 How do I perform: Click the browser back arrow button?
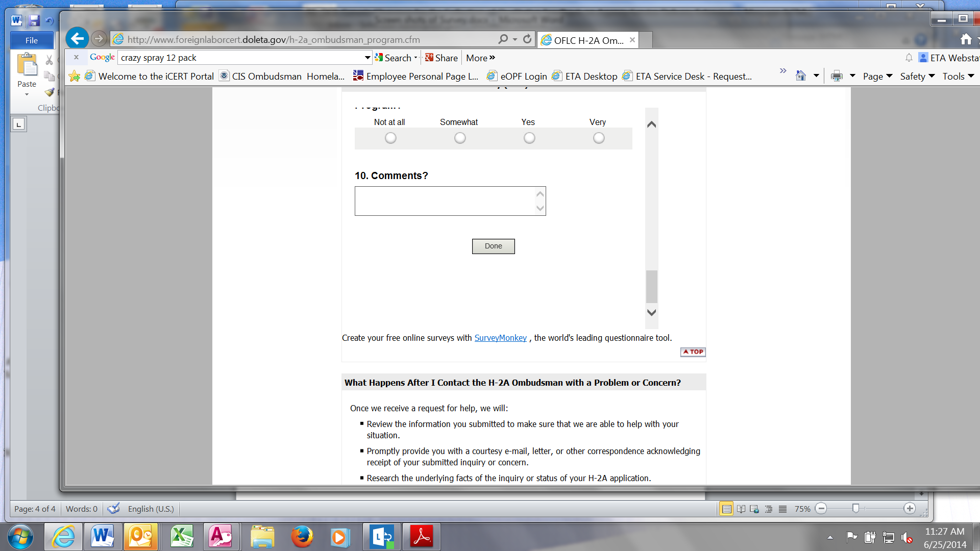[77, 39]
